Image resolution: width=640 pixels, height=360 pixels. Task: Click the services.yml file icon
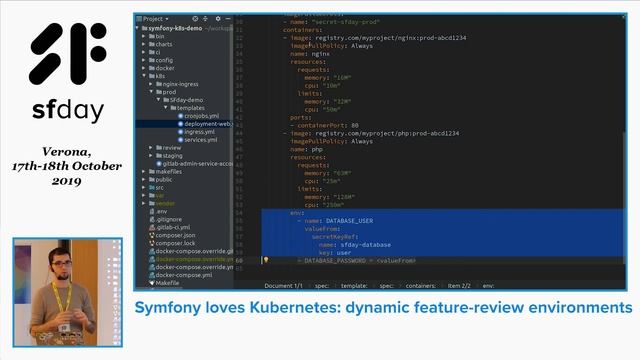(x=180, y=140)
